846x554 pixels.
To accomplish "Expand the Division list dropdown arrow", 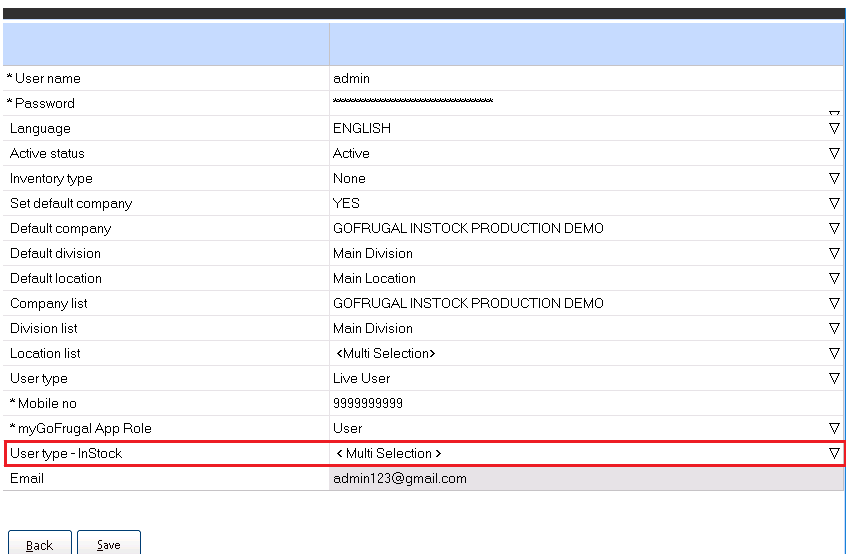I will [x=834, y=328].
